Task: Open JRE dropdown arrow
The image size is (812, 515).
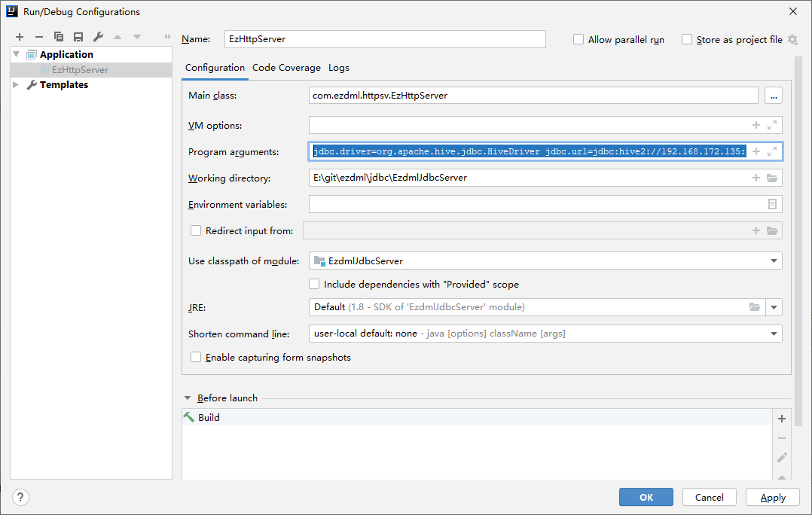Action: point(774,307)
